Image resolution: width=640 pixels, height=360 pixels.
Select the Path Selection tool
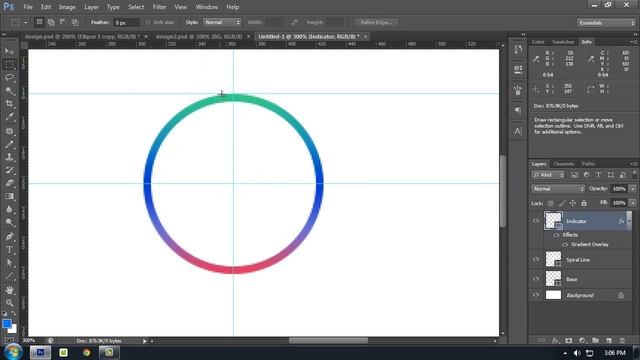(x=9, y=262)
